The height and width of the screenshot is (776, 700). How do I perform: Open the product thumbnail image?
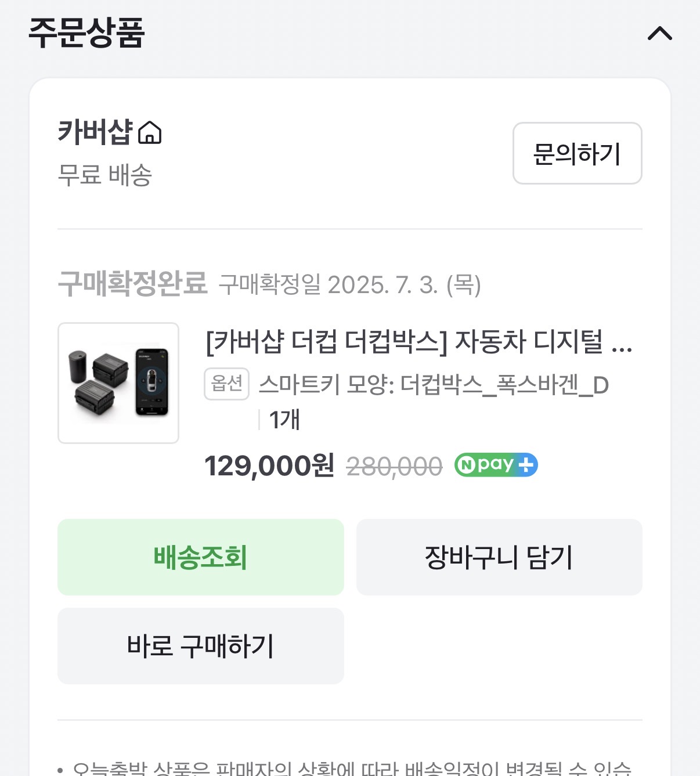tap(118, 383)
